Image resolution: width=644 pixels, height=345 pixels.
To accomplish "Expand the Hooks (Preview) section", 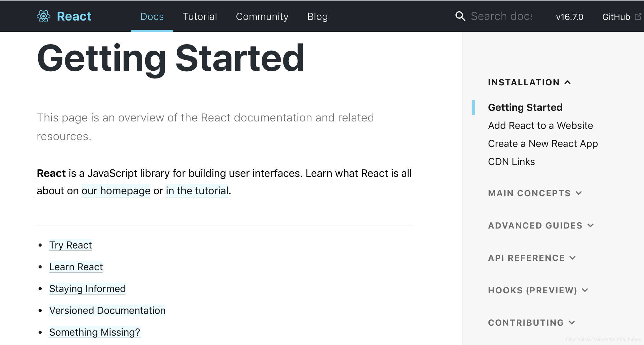I will [538, 290].
